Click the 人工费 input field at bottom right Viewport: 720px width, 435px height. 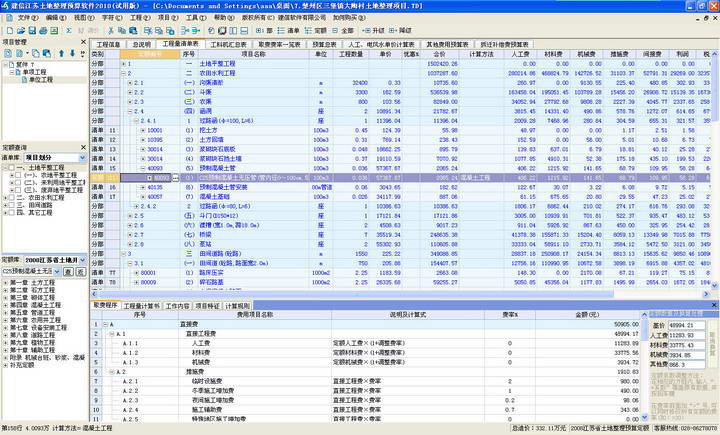pos(686,335)
